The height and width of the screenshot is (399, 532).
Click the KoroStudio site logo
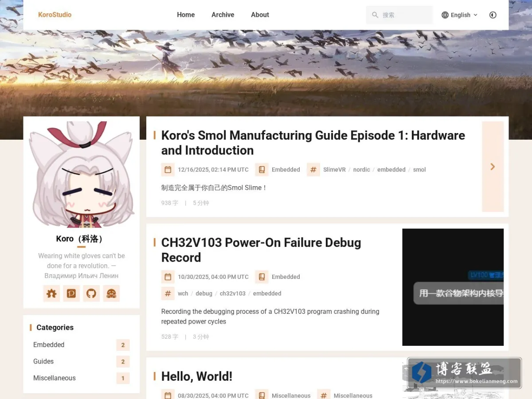click(55, 15)
